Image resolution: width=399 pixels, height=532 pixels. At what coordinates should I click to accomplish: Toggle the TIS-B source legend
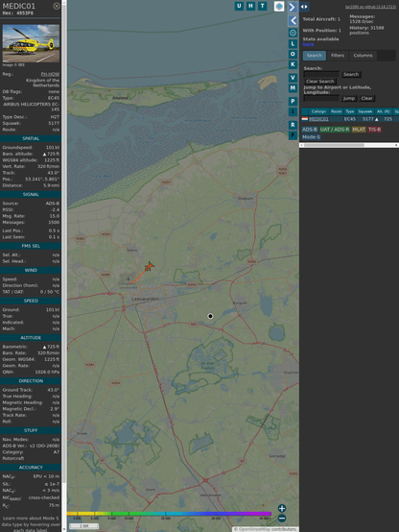(375, 130)
